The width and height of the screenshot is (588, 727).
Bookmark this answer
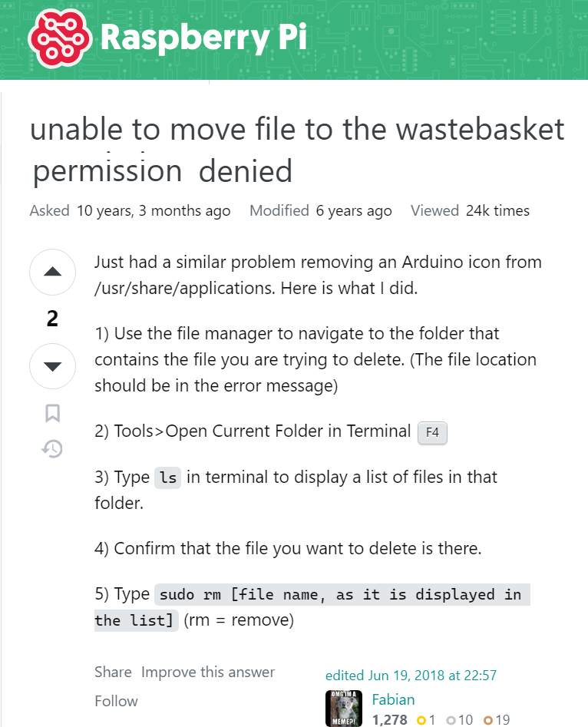click(x=52, y=414)
